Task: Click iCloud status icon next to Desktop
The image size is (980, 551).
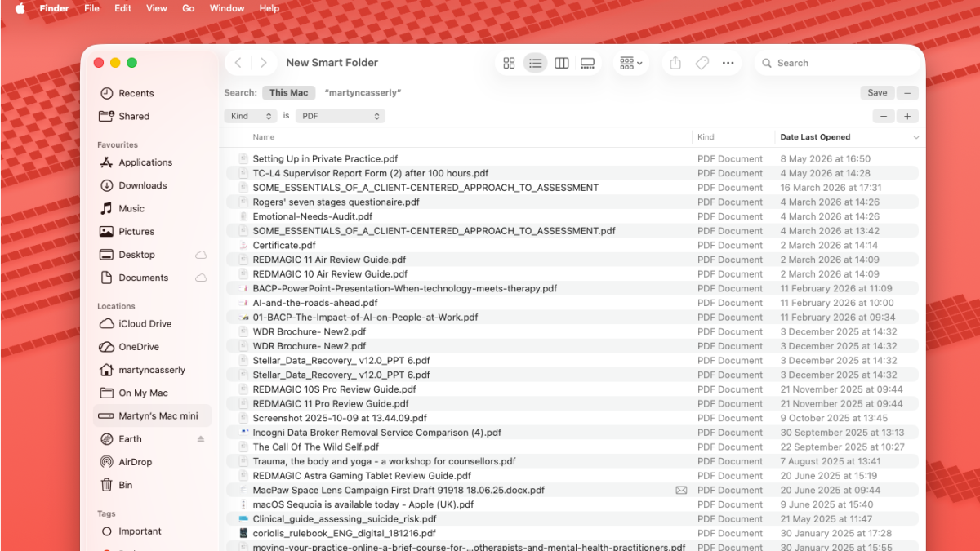Action: point(201,255)
